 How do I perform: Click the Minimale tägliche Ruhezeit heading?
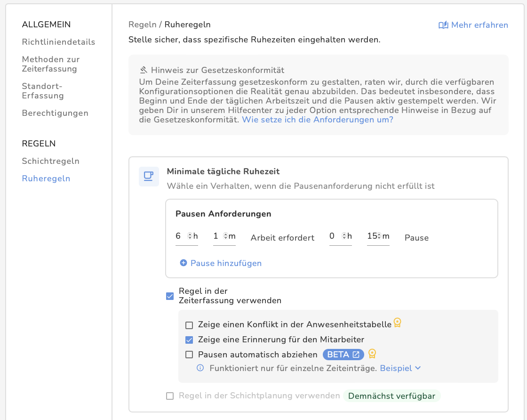click(223, 171)
